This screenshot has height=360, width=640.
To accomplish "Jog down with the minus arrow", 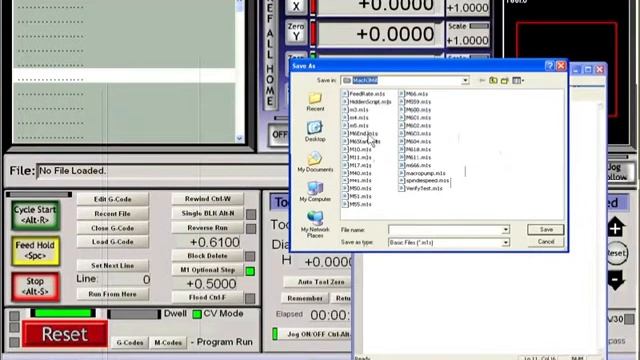I will (616, 280).
